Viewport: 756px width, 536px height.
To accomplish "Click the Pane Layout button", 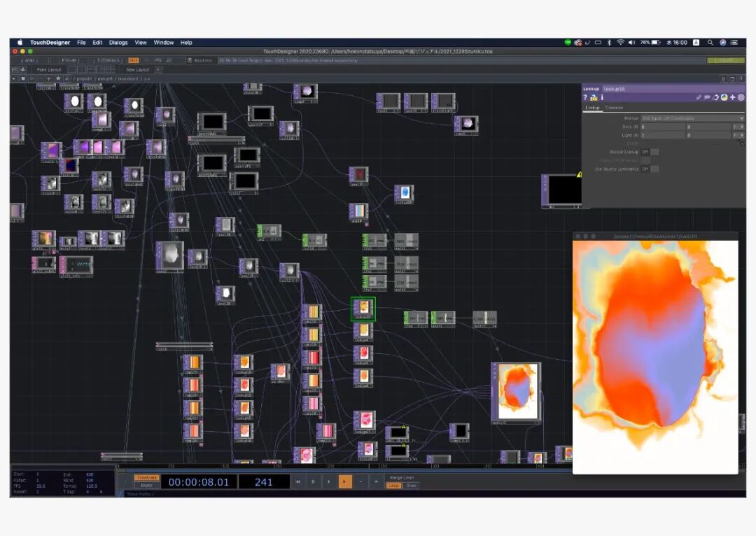I will 49,69.
